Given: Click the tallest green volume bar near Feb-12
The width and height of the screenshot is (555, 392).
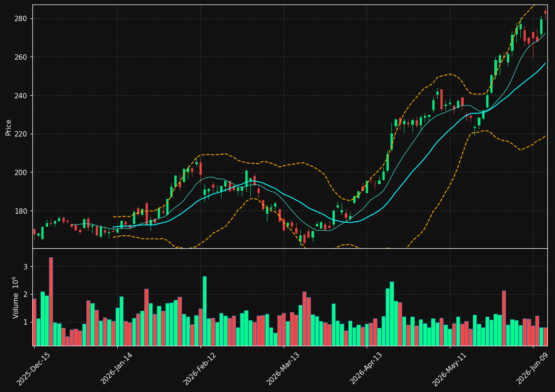Looking at the screenshot, I should [204, 311].
